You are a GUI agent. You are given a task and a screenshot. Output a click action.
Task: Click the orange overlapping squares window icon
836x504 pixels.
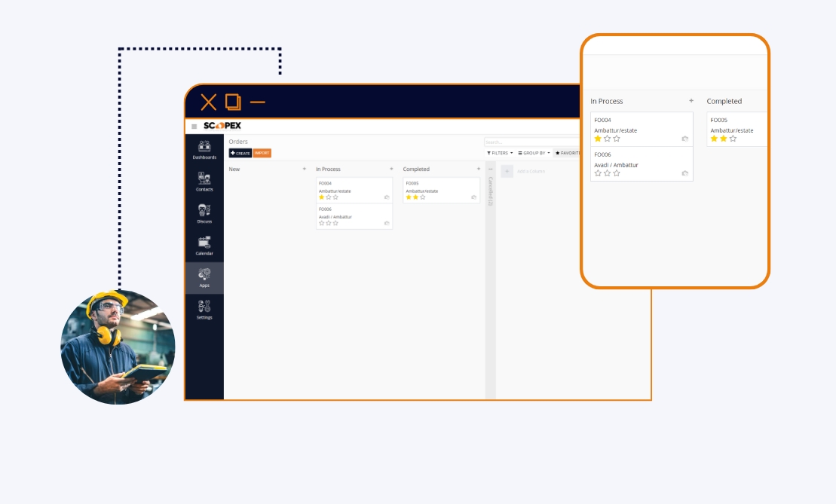tap(233, 102)
